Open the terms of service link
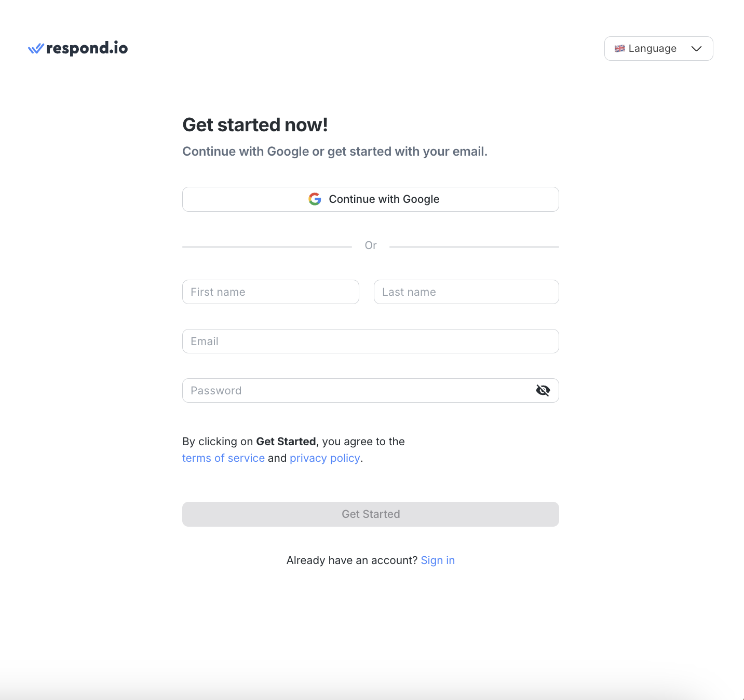 point(223,458)
